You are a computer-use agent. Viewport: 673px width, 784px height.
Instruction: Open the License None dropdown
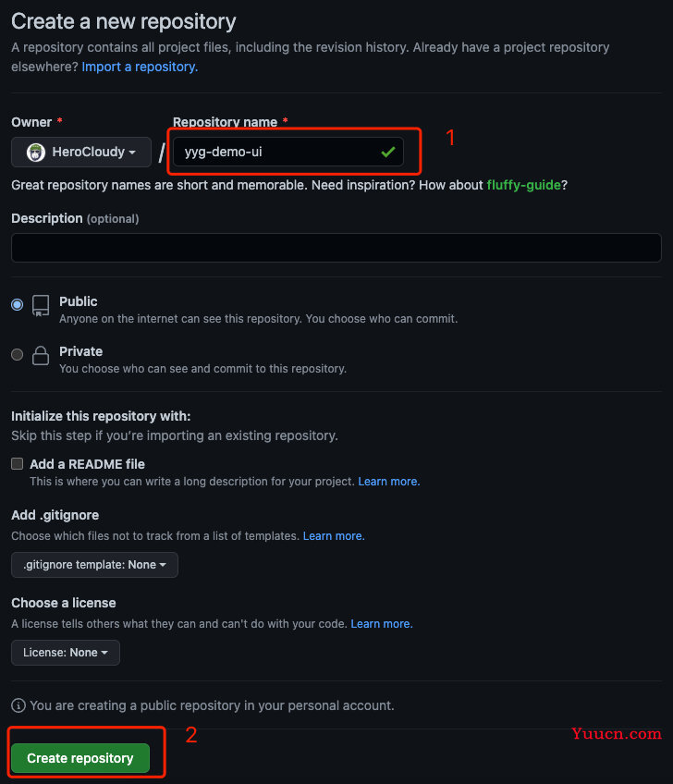tap(66, 653)
